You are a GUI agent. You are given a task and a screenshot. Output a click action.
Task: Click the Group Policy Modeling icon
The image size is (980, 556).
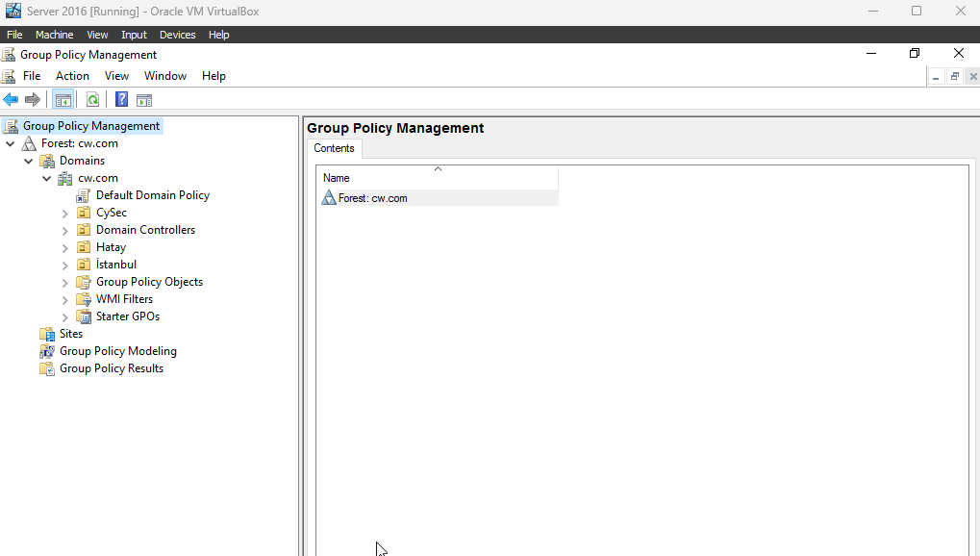[47, 351]
